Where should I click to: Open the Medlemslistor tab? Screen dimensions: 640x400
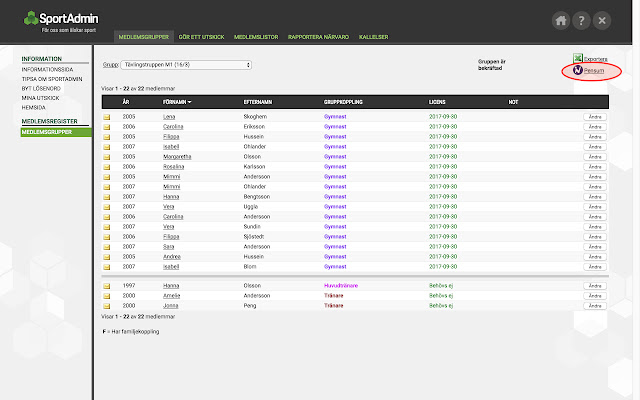coord(256,37)
